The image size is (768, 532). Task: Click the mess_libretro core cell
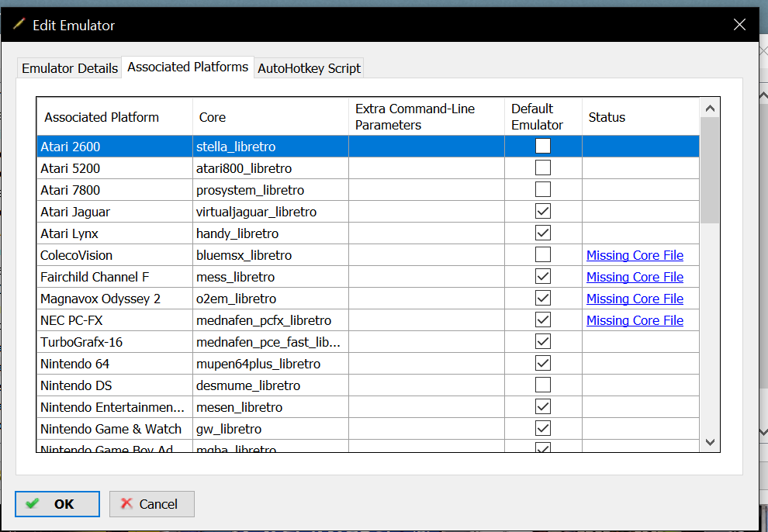271,277
